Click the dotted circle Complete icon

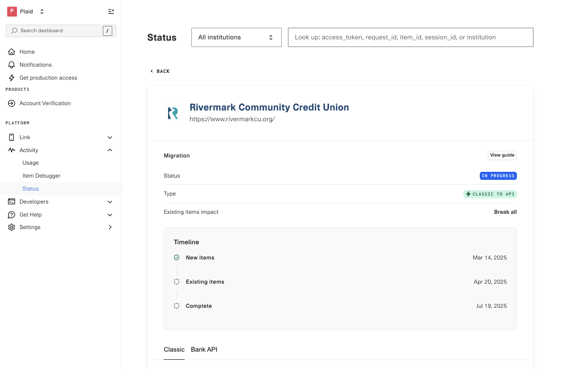pos(177,306)
